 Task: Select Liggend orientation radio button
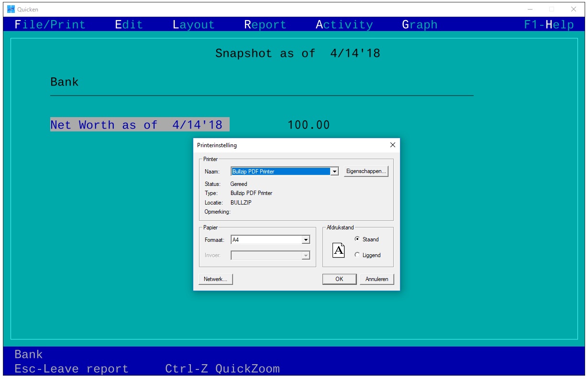click(x=367, y=255)
